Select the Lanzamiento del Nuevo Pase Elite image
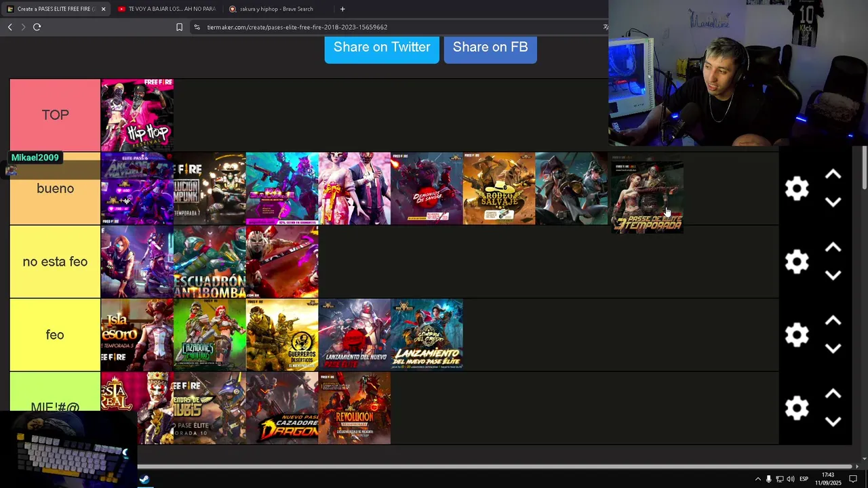Image resolution: width=868 pixels, height=488 pixels. point(355,335)
